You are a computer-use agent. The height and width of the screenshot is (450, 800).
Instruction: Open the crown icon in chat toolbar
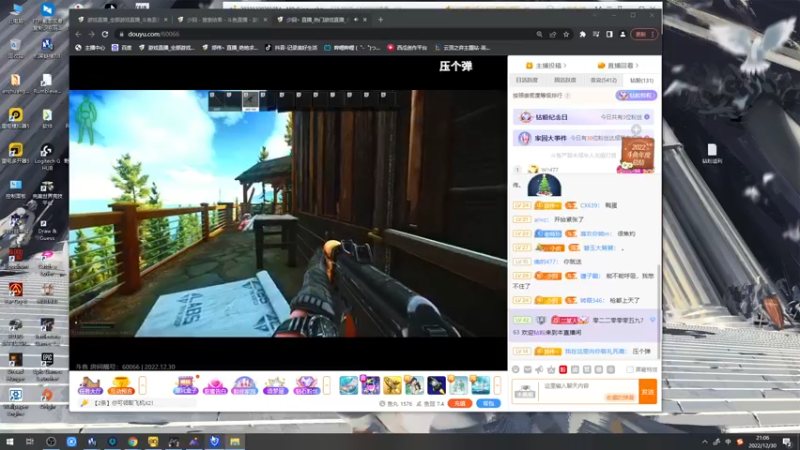point(551,369)
